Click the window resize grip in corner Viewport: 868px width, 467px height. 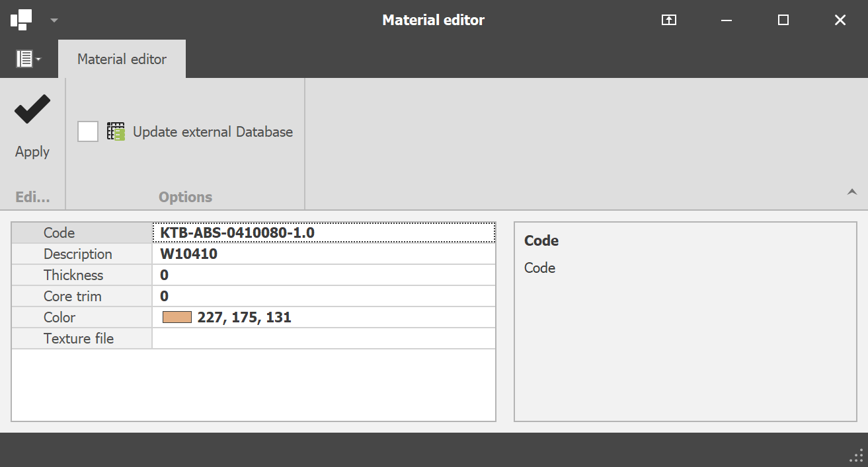[x=855, y=455]
